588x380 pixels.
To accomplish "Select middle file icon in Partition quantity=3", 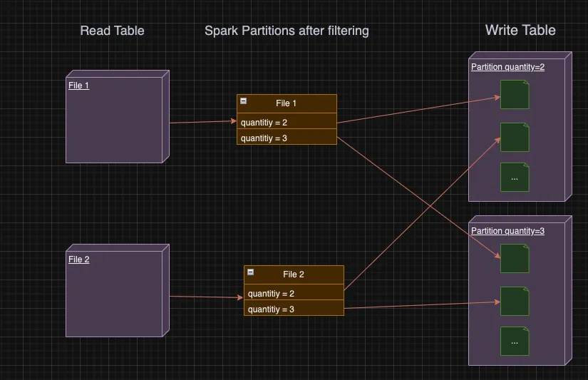I will 515,302.
